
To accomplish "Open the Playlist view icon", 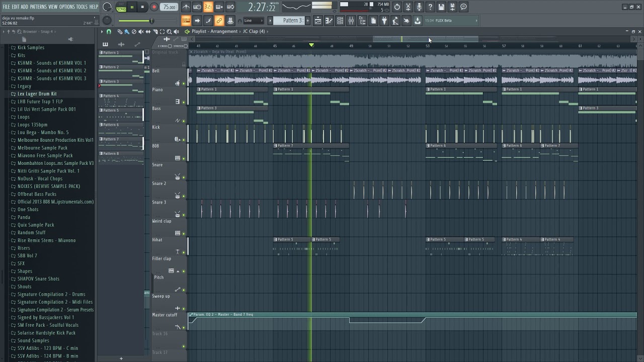I will tap(318, 21).
